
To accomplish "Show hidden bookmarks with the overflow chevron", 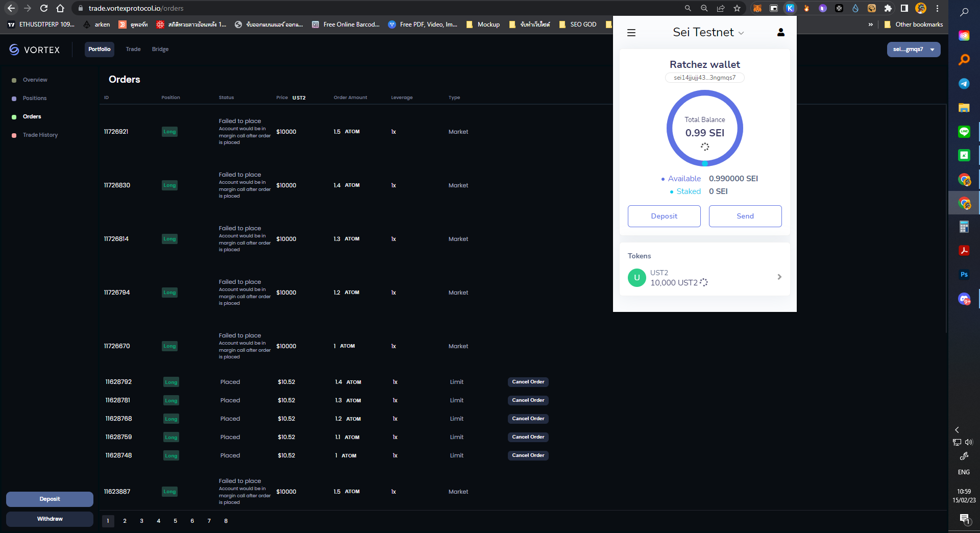I will pos(871,25).
